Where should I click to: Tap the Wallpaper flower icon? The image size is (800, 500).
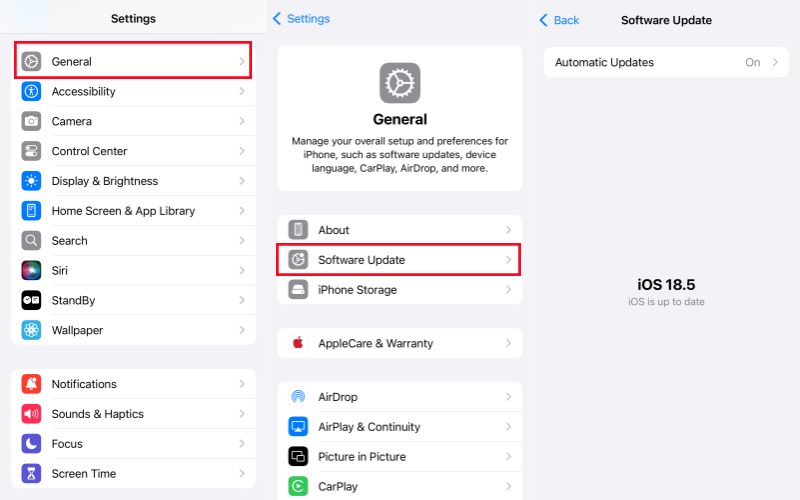click(x=31, y=330)
